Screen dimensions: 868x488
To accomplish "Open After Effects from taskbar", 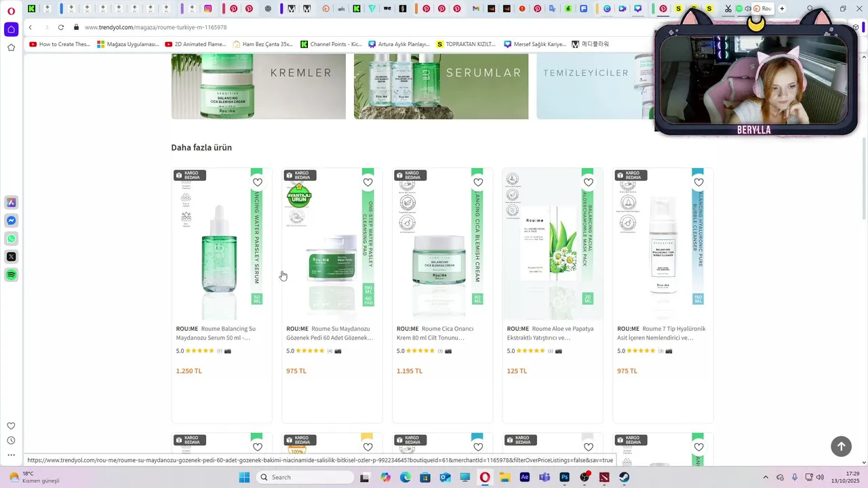I will (524, 477).
